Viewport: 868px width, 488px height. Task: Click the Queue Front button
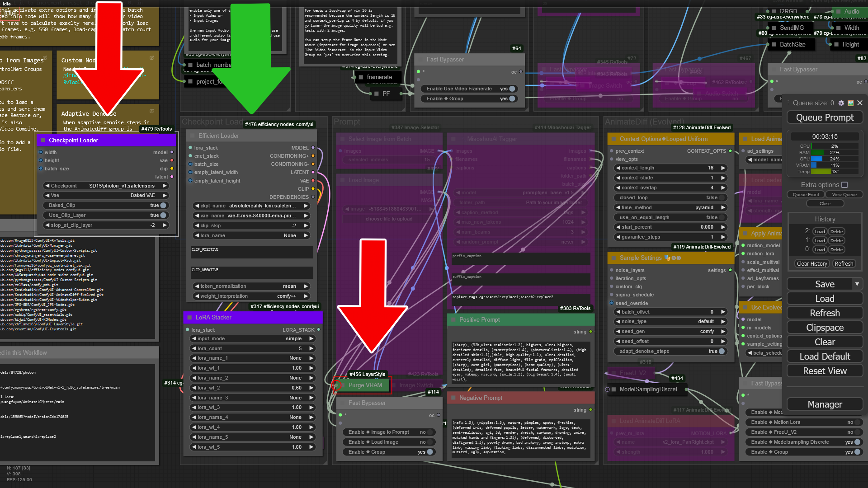pyautogui.click(x=806, y=195)
